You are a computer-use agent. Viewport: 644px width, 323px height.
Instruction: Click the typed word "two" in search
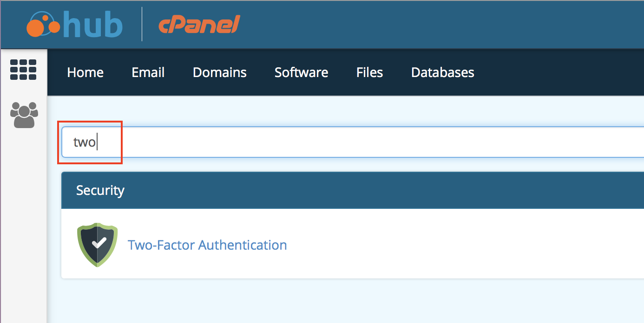84,142
